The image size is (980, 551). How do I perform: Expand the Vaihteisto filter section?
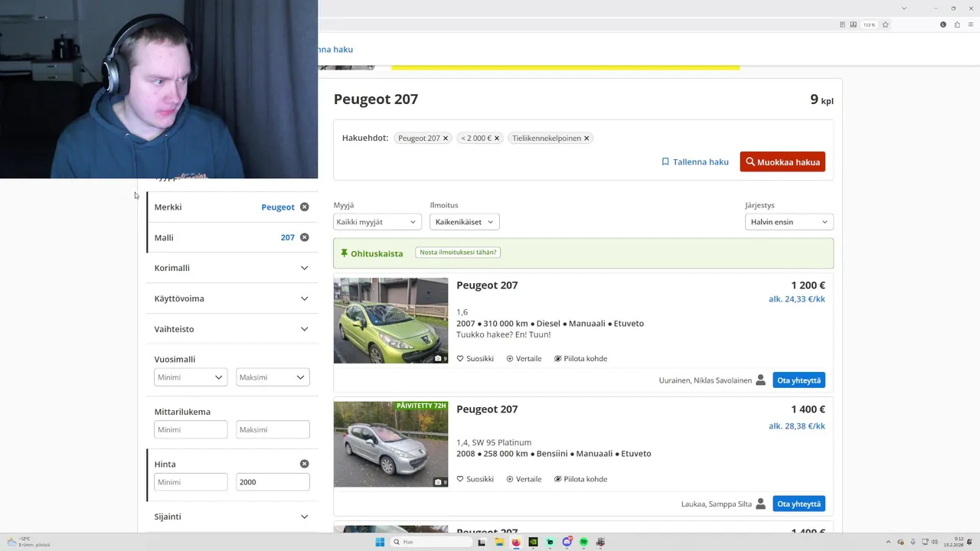(x=232, y=329)
